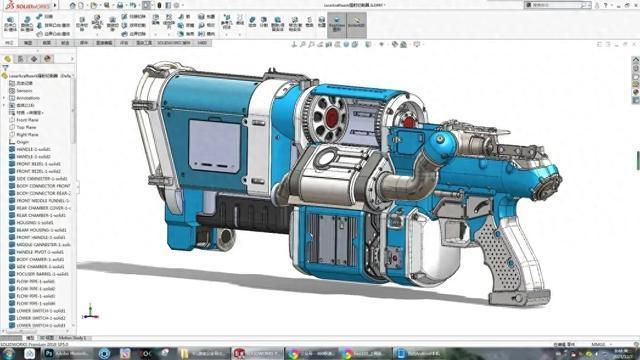The image size is (640, 360).
Task: Open the SOLIDWORKS logo menu arrow
Action: 55,5
